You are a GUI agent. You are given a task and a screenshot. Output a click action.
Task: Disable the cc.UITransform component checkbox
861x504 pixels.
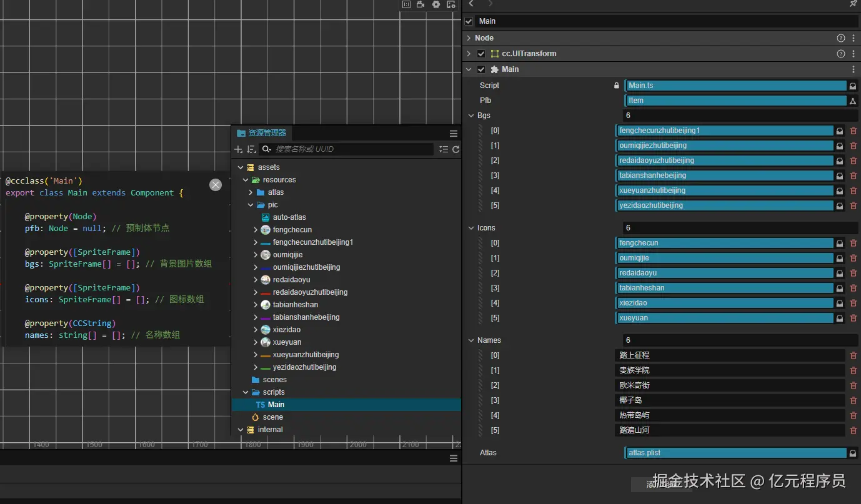tap(481, 54)
